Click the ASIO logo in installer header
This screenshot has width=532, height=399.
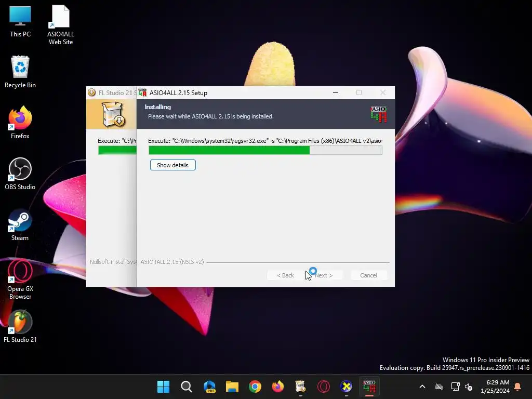click(x=379, y=114)
